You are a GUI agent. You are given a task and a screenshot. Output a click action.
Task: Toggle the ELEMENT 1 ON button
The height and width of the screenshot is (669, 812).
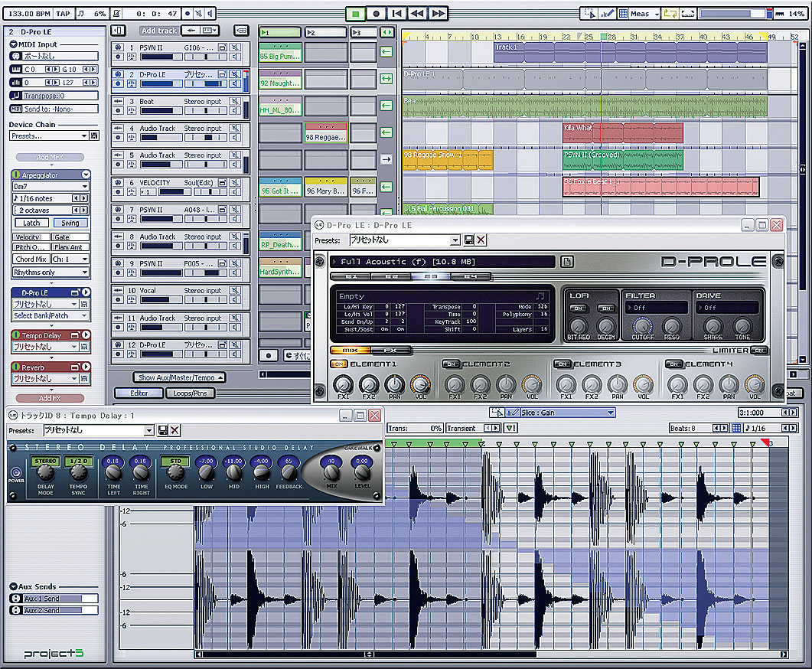tap(339, 364)
